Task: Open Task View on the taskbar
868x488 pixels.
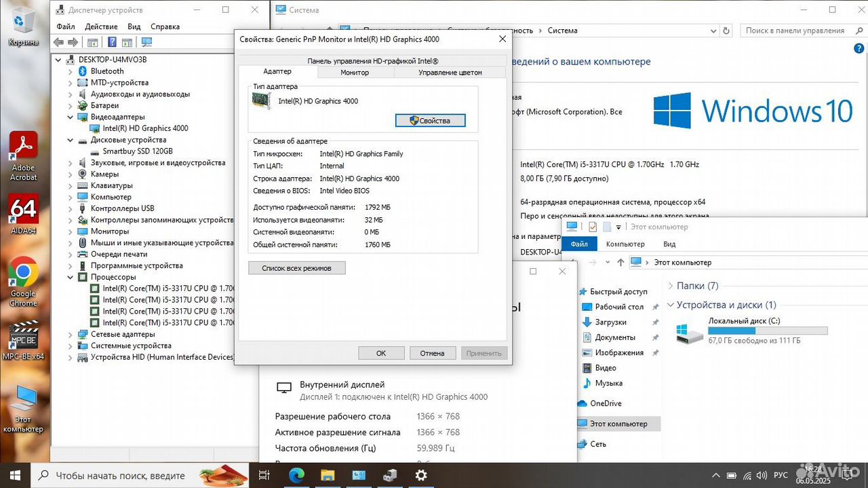Action: 264,475
